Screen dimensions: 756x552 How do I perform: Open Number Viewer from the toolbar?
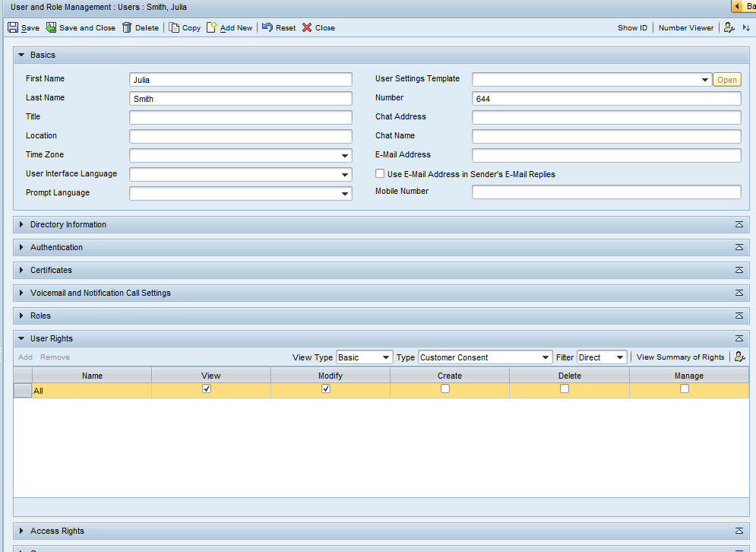click(685, 27)
